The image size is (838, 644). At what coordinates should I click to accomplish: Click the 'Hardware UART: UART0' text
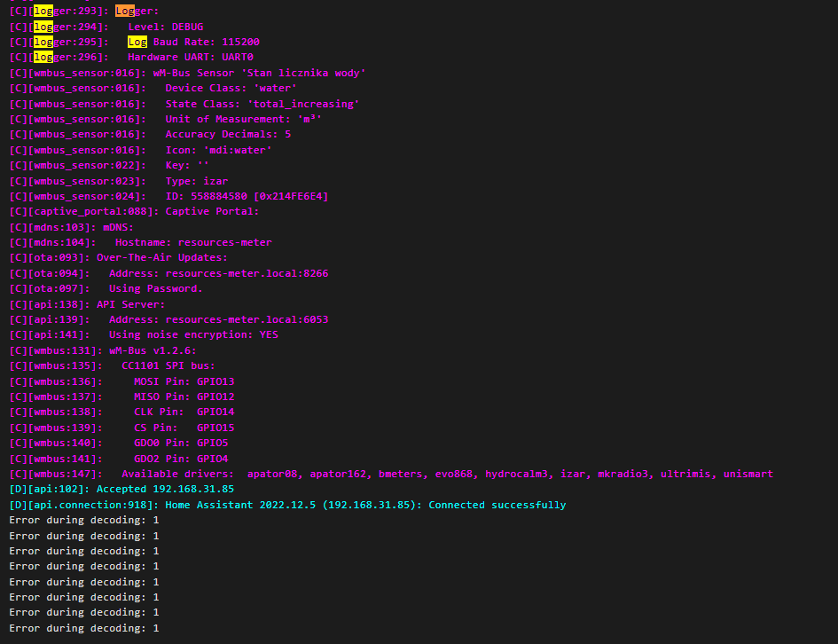point(191,57)
